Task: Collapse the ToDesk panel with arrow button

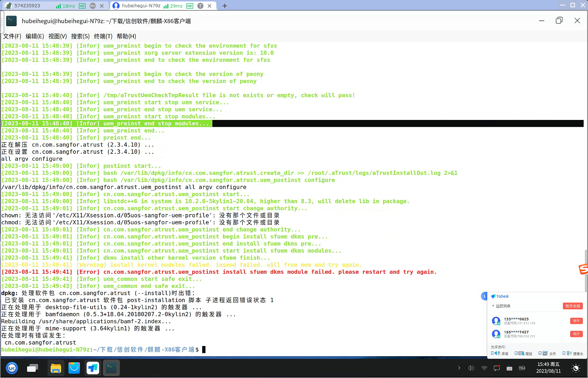Action: coord(484,296)
